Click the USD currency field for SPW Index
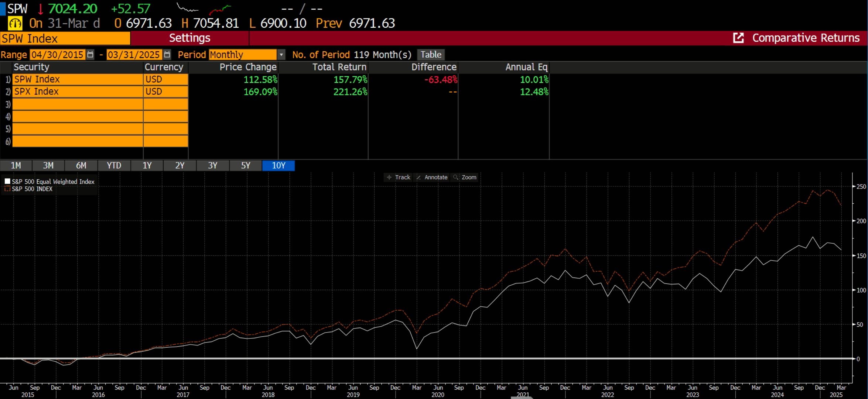This screenshot has width=868, height=399. point(166,79)
